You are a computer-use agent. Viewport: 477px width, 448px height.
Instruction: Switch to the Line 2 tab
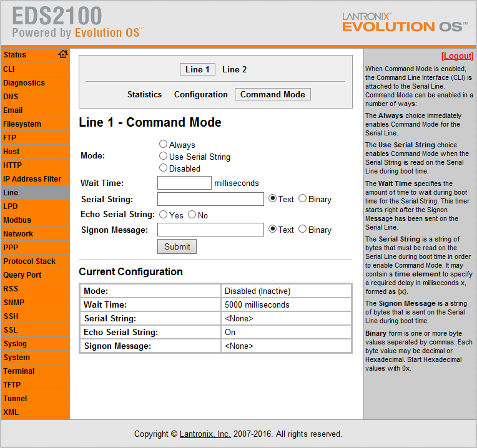(234, 69)
